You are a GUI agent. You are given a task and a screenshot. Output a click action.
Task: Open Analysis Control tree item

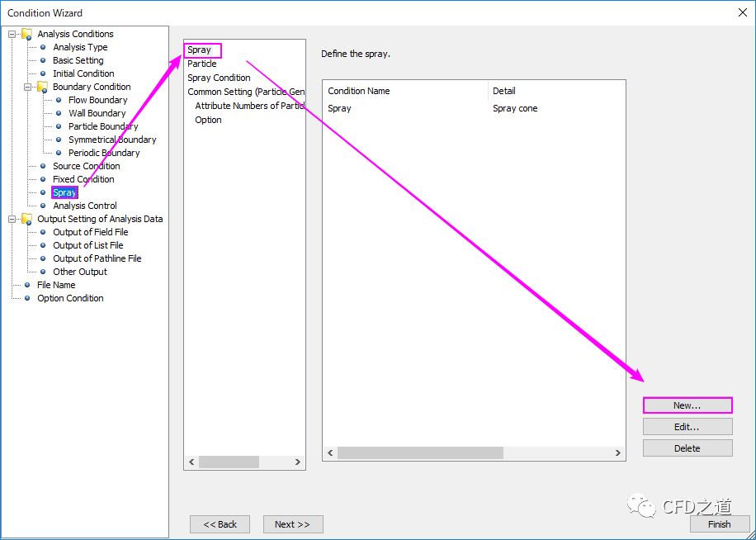coord(85,206)
